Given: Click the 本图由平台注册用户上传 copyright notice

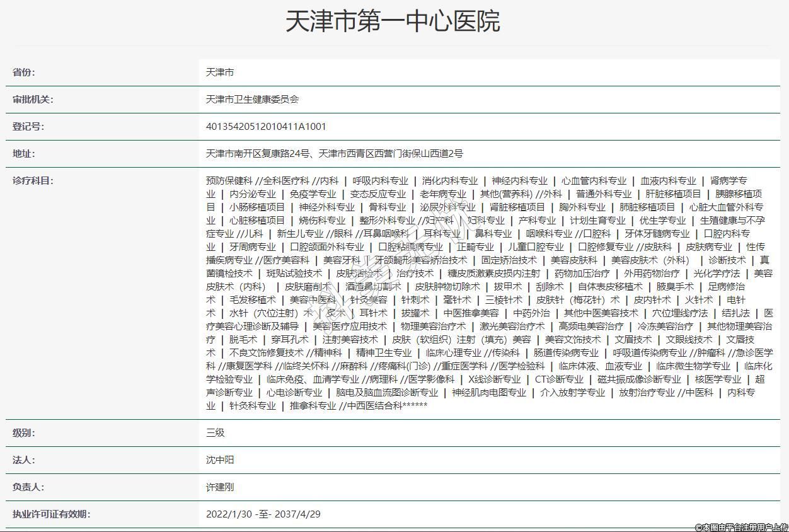Looking at the screenshot, I should pos(741,527).
